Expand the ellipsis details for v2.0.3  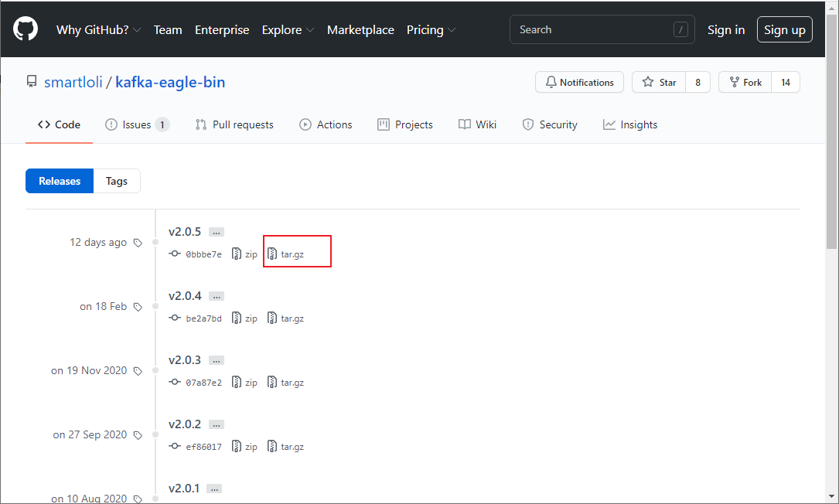(217, 361)
